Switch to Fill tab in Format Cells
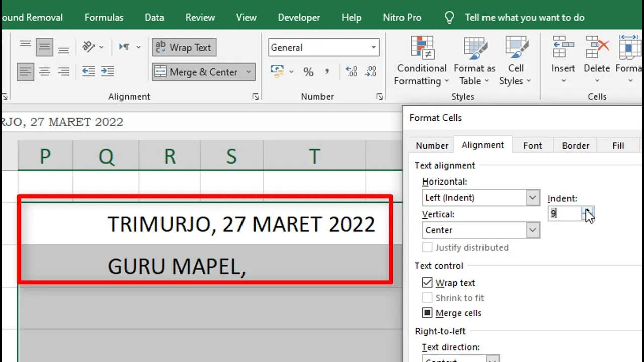 [x=618, y=145]
